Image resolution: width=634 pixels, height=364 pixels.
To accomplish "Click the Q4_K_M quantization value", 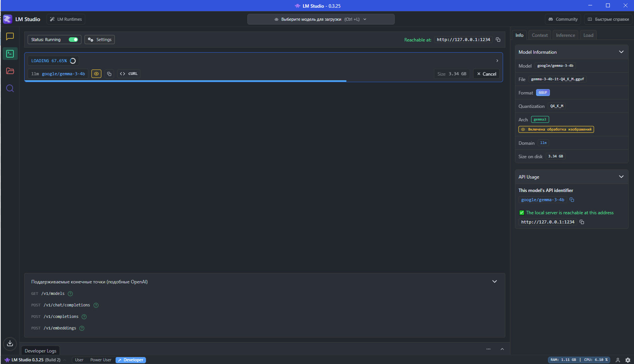I will pos(556,106).
